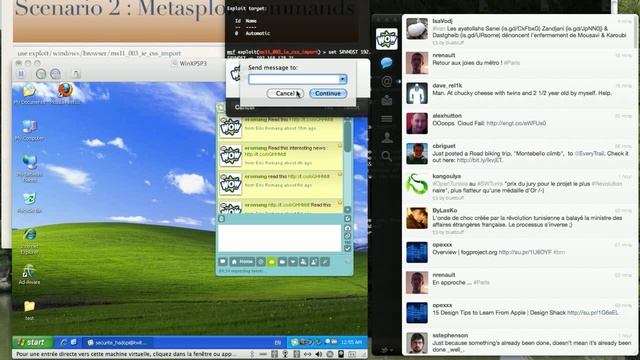Launch Internet Explorer from XP desktop
This screenshot has width=640, height=360.
pyautogui.click(x=29, y=241)
